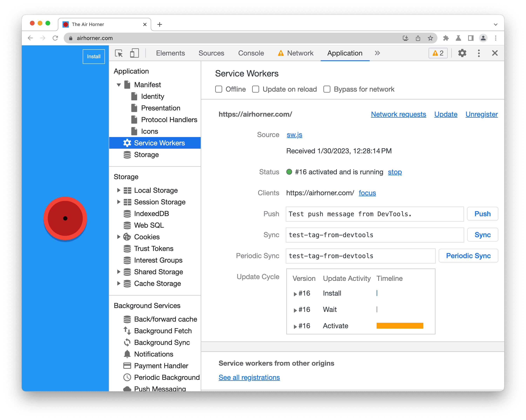
Task: Switch to the Console tab
Action: point(251,53)
